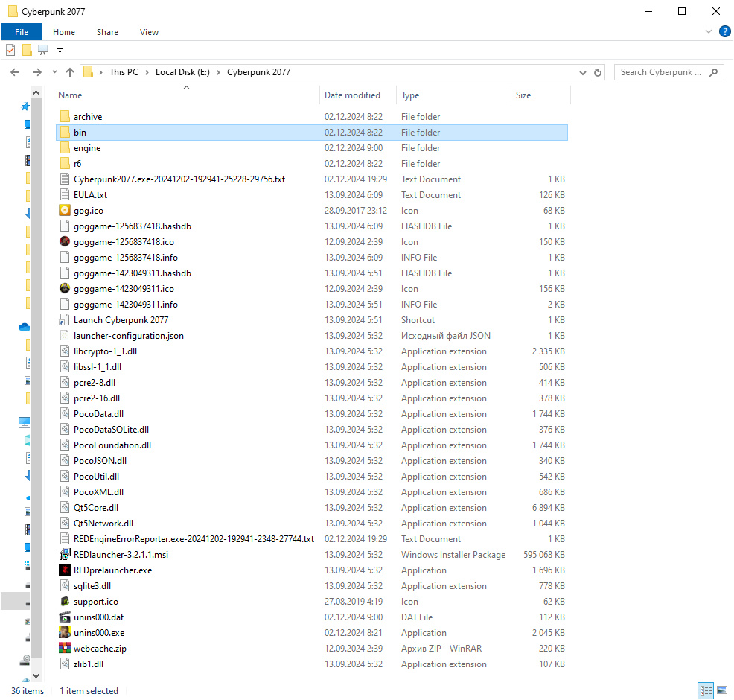Open the REDprelauncher.exe application icon
This screenshot has width=734, height=700.
pyautogui.click(x=65, y=570)
